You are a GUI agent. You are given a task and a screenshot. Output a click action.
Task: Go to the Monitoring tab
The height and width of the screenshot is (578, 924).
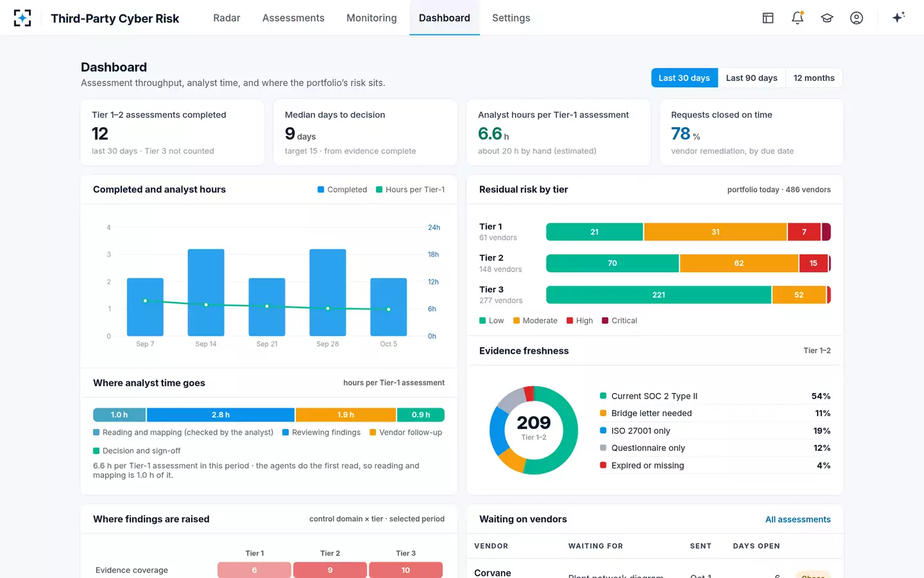372,18
